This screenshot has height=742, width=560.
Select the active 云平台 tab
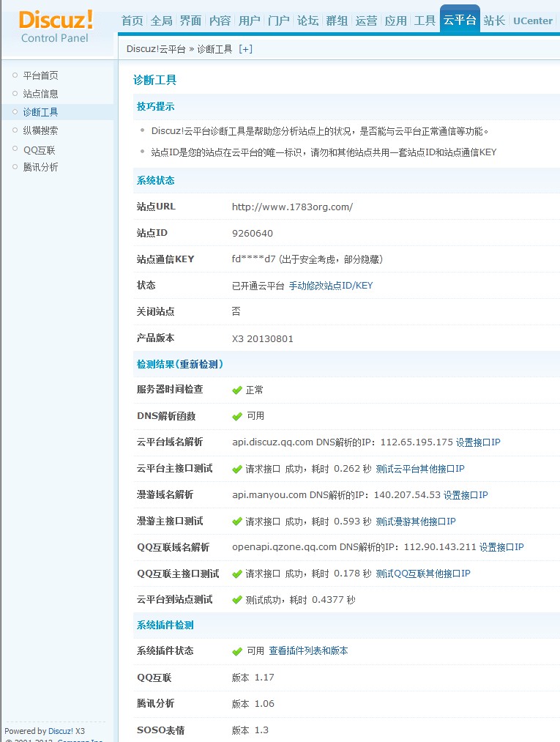point(460,19)
